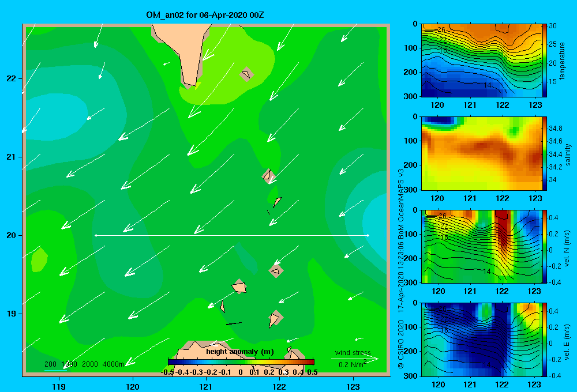The height and width of the screenshot is (392, 577).
Task: Click the small island east of Taiwan's tip
Action: (246, 74)
